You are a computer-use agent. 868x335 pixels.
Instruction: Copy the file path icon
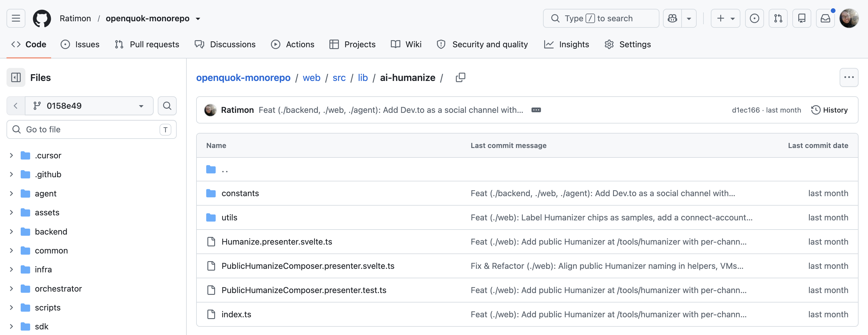click(x=461, y=77)
